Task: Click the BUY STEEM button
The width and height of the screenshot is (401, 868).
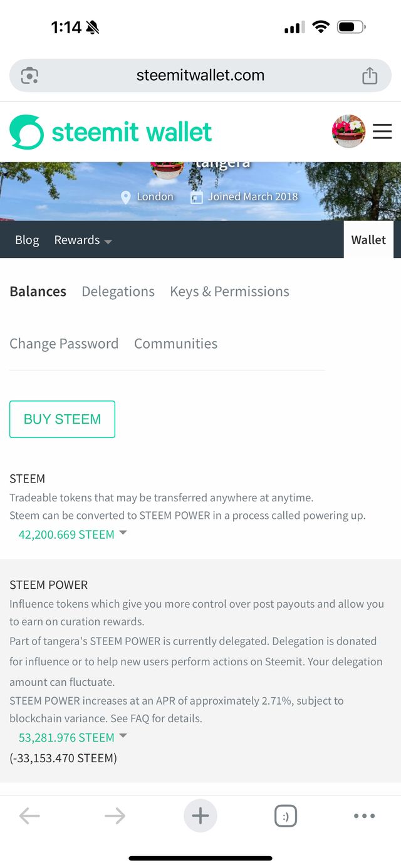Action: [x=62, y=419]
